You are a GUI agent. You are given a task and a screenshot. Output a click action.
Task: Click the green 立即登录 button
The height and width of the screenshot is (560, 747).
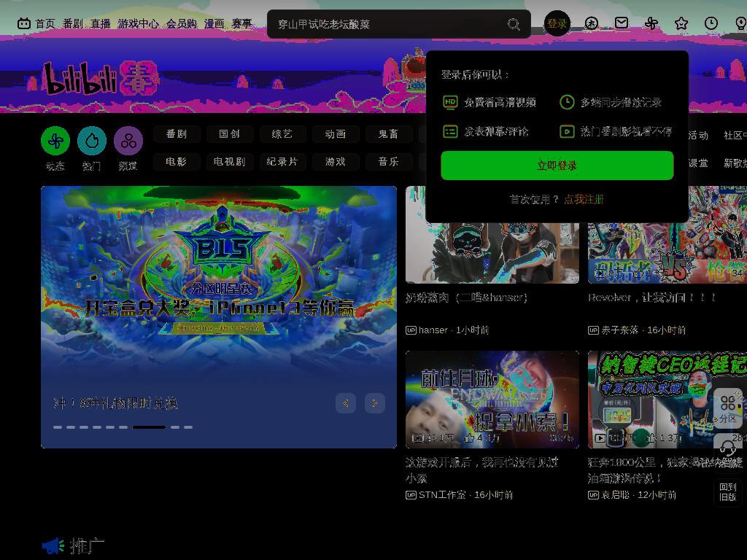(557, 166)
